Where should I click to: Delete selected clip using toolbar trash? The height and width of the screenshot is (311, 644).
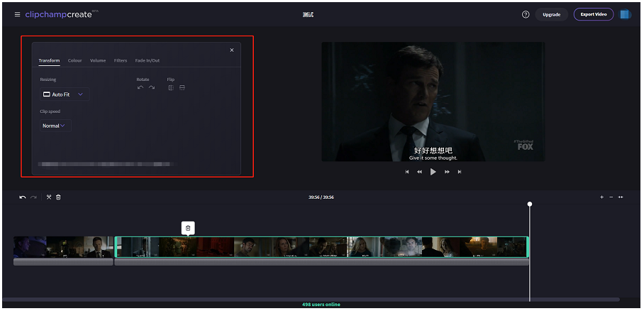point(58,197)
